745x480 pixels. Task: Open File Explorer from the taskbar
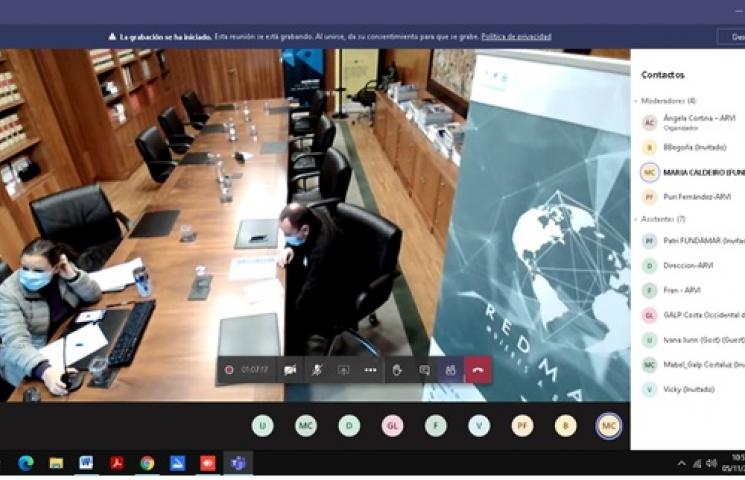tap(56, 463)
